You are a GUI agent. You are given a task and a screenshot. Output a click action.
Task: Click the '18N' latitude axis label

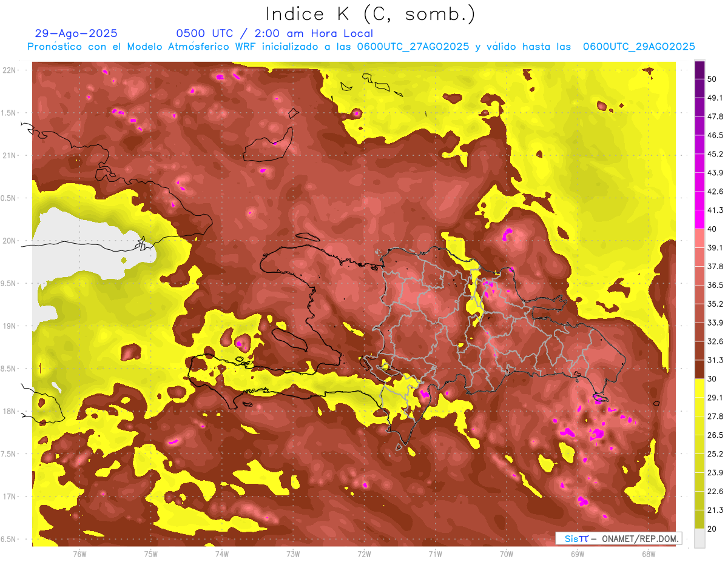pos(10,411)
